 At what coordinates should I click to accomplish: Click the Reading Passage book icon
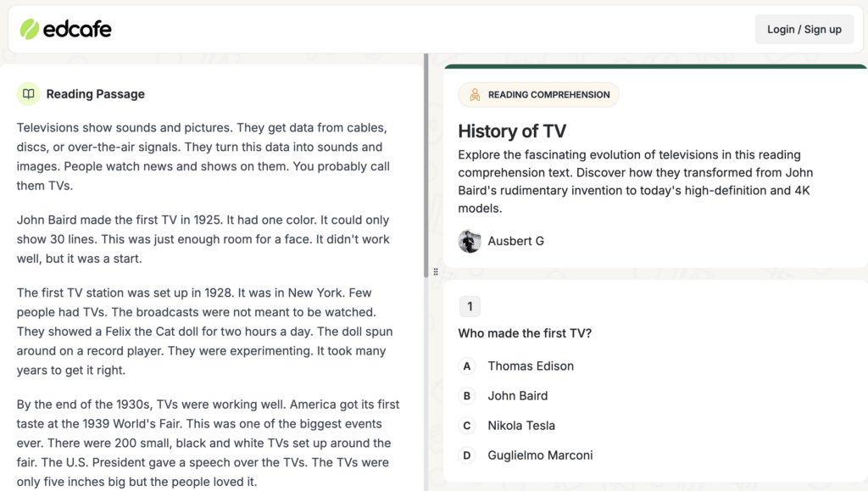[28, 93]
